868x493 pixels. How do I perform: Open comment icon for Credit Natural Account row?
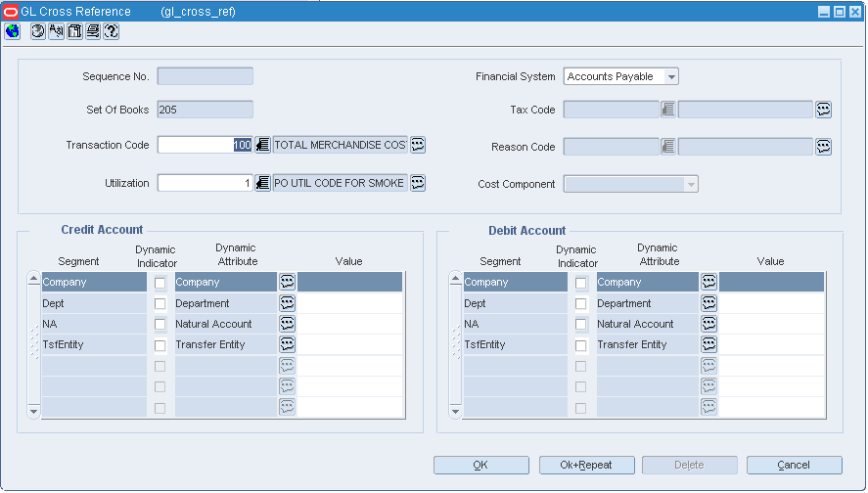point(287,324)
